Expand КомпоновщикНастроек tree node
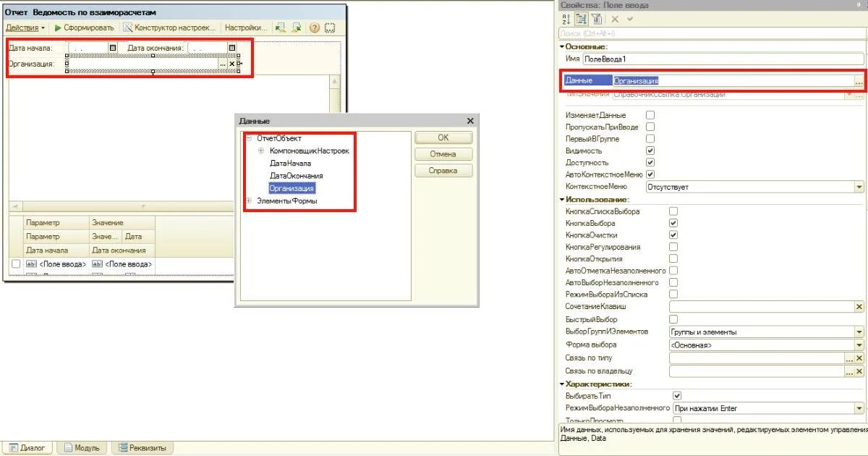Viewport: 868px width, 456px height. click(261, 151)
